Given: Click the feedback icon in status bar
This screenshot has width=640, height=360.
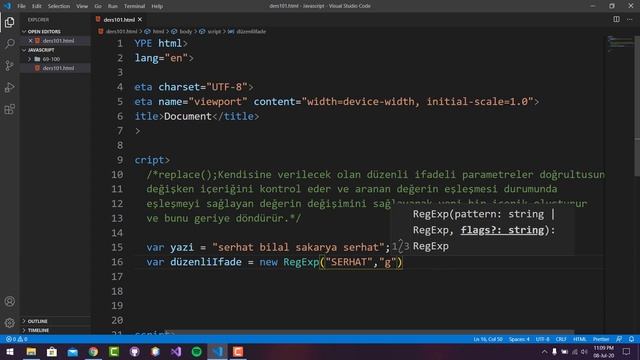Looking at the screenshot, I should click(619, 339).
